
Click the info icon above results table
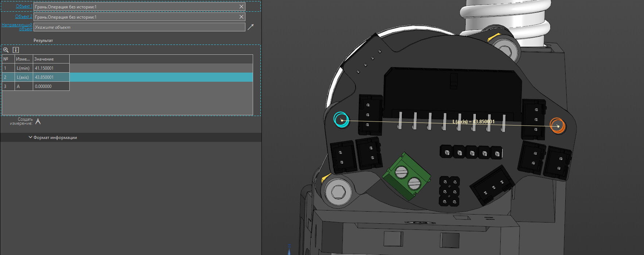(x=16, y=50)
